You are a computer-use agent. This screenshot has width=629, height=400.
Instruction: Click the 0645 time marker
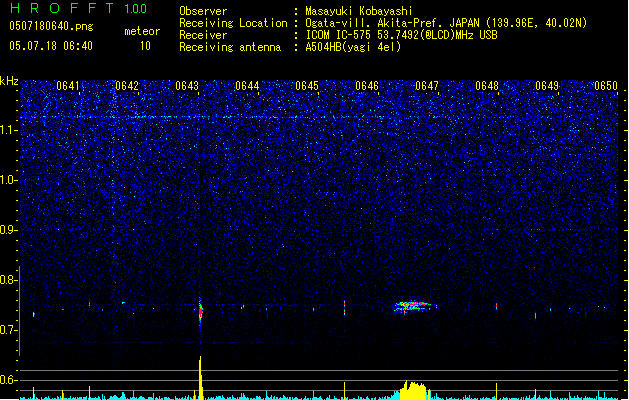tap(307, 86)
